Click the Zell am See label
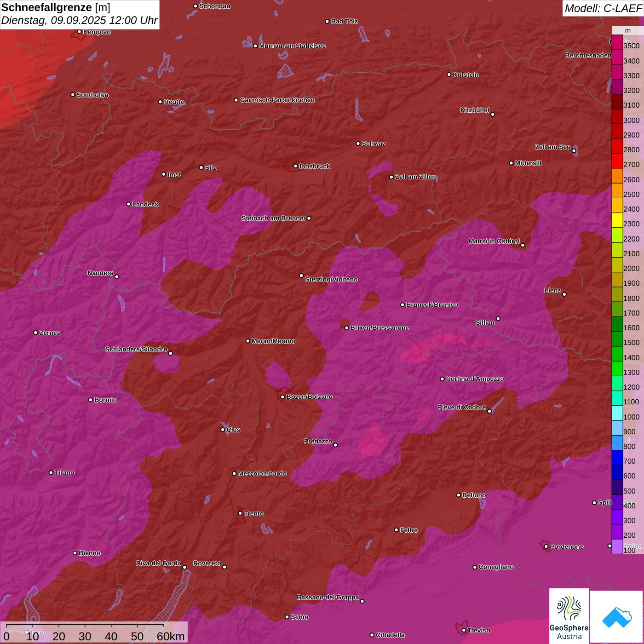Image resolution: width=644 pixels, height=644 pixels. point(552,147)
